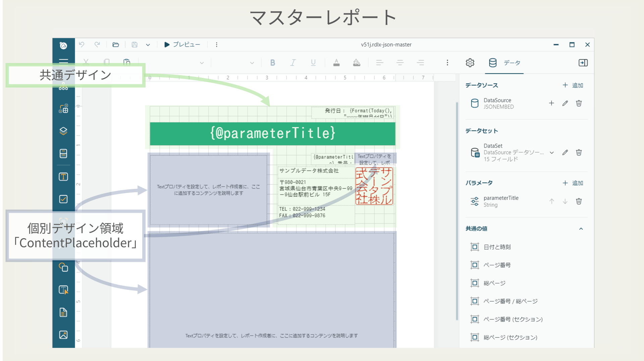Select the CheckBox tool in sidebar
Screen dimensions: 644x361
coord(63,199)
